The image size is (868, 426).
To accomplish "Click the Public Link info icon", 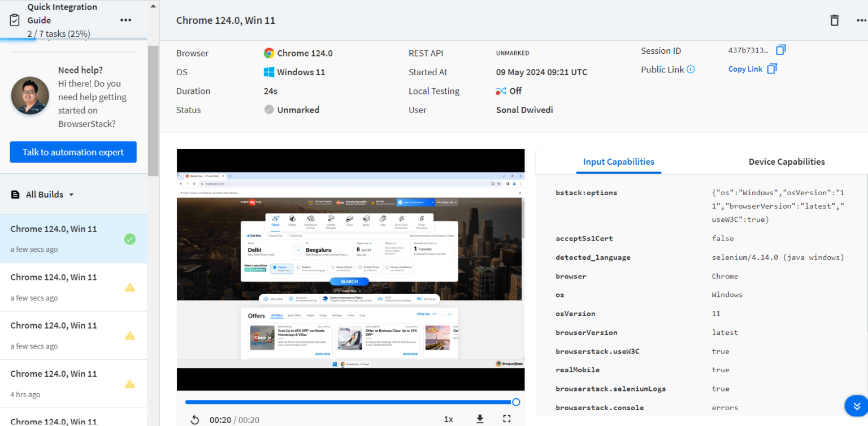I will [x=691, y=70].
